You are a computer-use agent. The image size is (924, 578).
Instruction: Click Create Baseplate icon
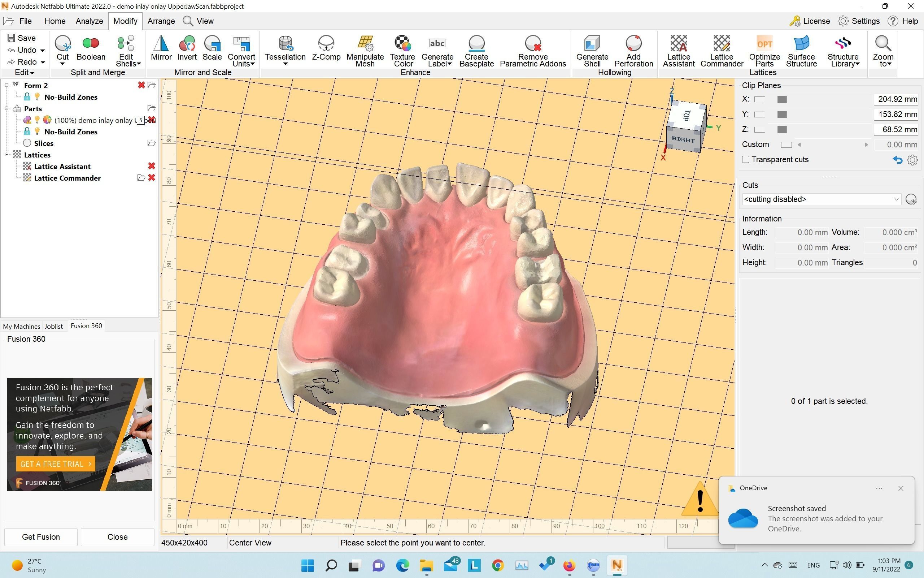click(476, 44)
